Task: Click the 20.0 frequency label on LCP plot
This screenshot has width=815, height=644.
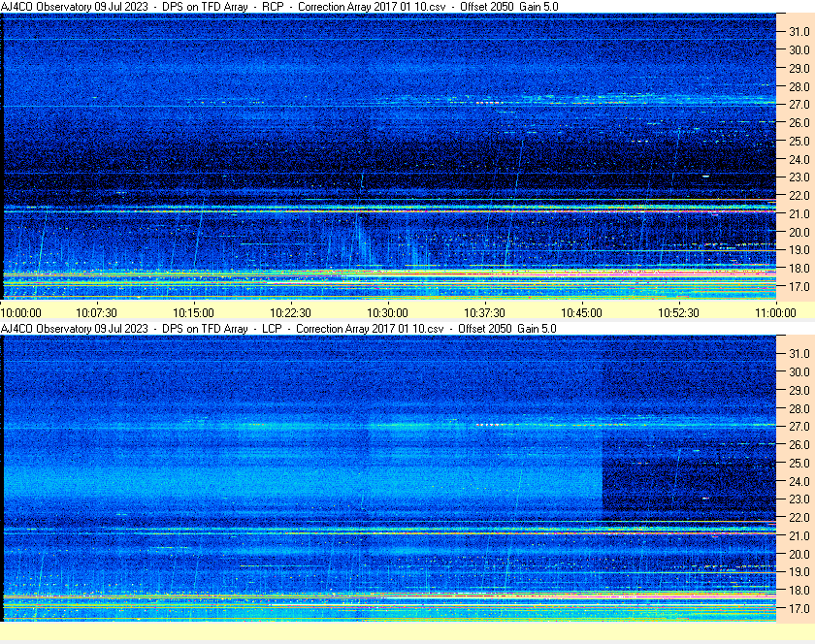Action: 799,554
